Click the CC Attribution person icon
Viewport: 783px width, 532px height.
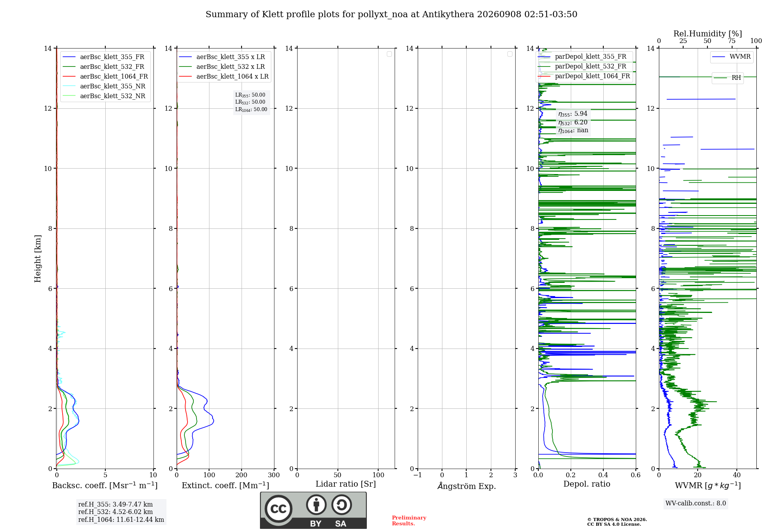click(316, 505)
